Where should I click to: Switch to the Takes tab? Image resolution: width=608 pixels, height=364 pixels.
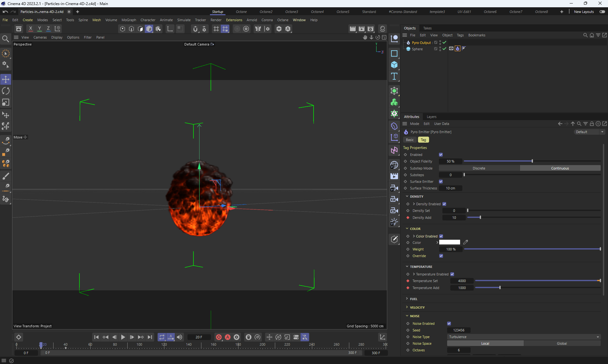427,28
